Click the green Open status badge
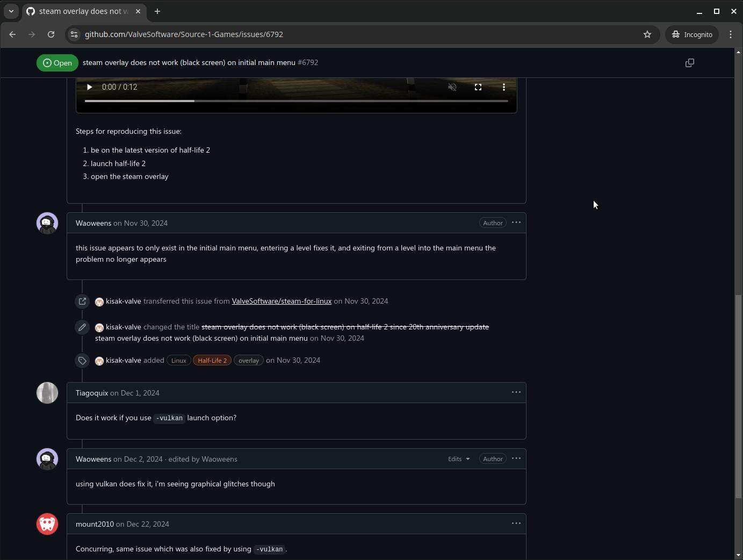Screen dimensions: 743x560 pyautogui.click(x=57, y=63)
